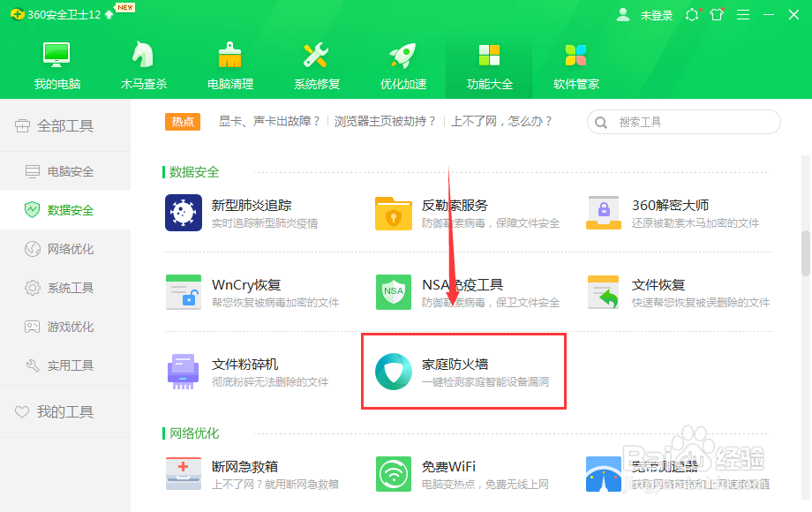Click the gift box icon in title bar
The width and height of the screenshot is (812, 512).
coord(716,14)
